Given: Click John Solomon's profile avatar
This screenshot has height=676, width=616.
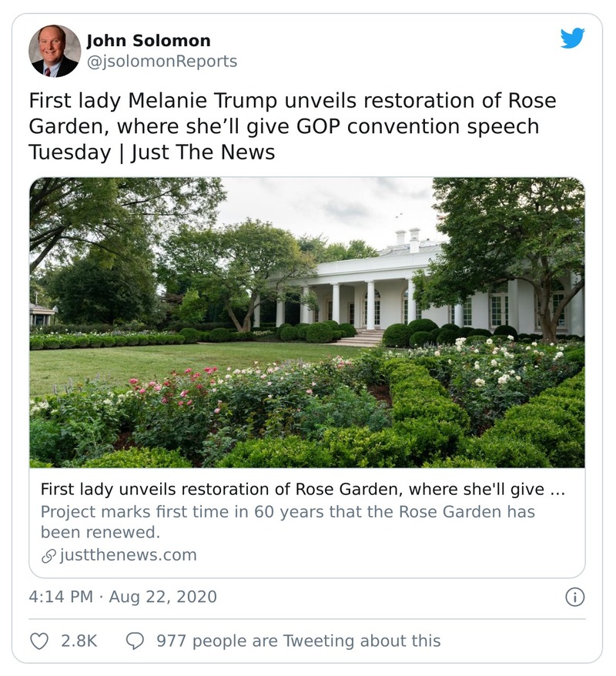Looking at the screenshot, I should point(55,51).
